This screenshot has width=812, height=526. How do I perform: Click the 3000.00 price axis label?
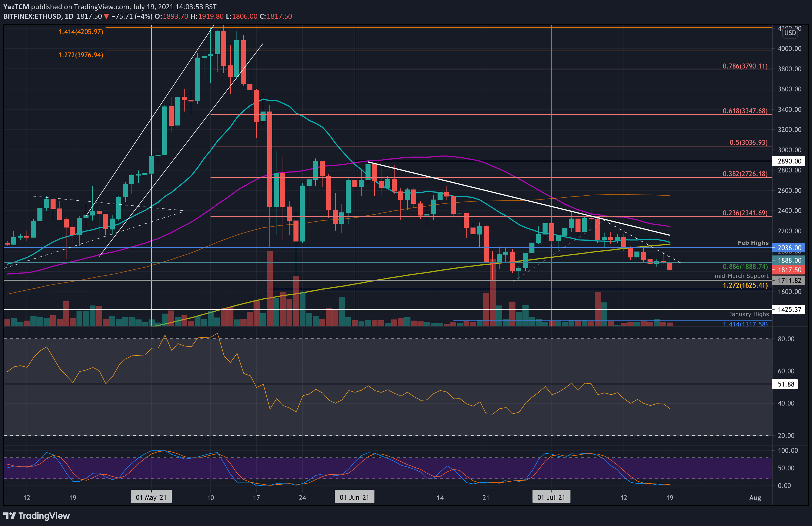789,150
